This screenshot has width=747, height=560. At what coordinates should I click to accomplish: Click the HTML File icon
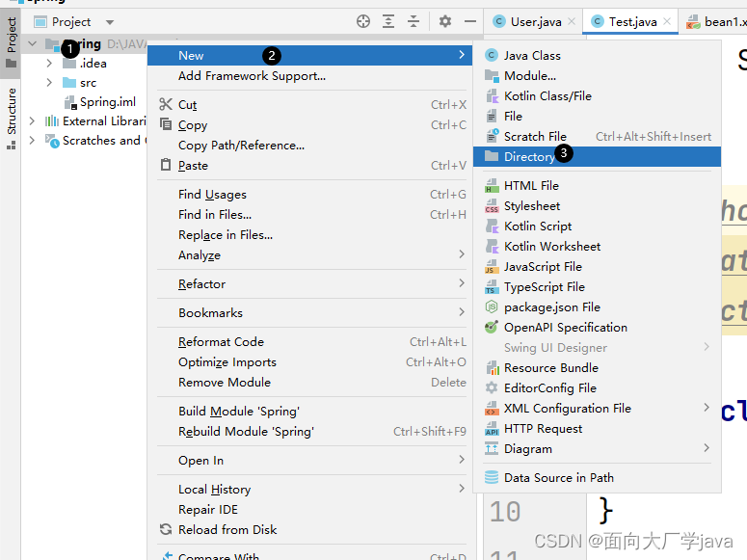[492, 185]
